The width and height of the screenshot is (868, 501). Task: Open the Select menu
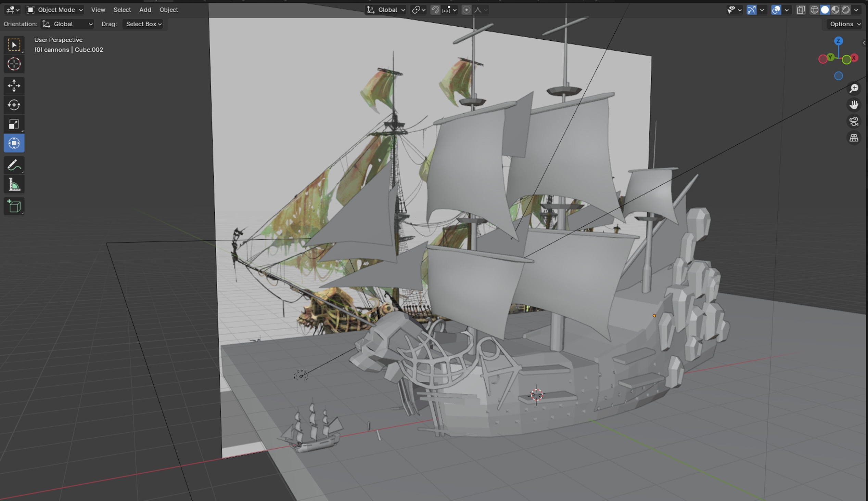coord(122,10)
